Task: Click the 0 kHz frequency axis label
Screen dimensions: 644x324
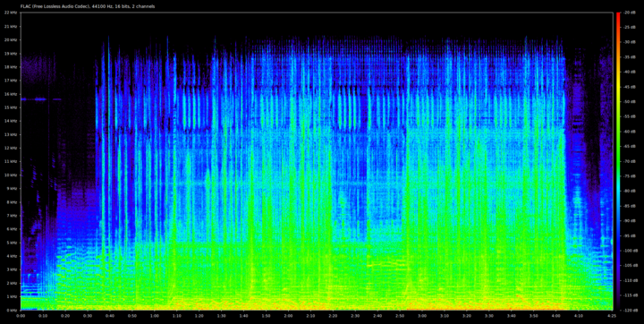Action: [x=11, y=310]
